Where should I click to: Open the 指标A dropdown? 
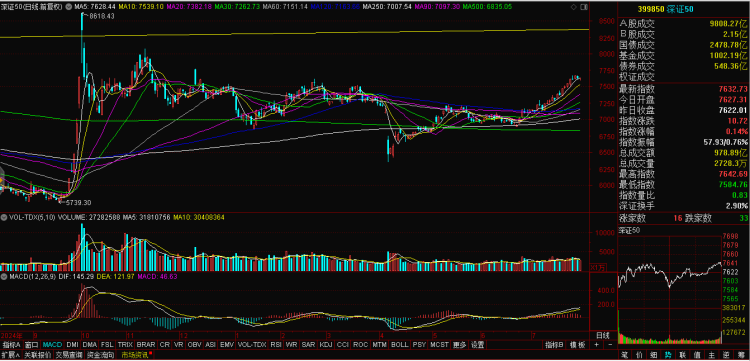11,345
